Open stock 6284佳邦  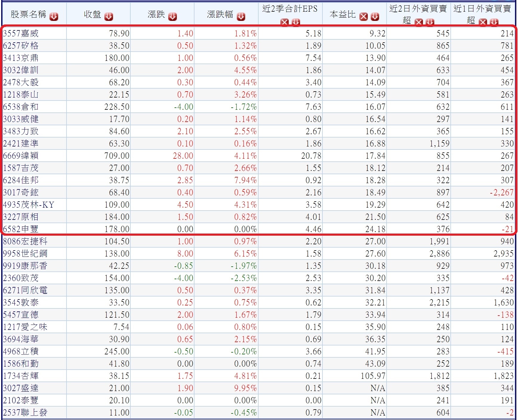click(21, 180)
